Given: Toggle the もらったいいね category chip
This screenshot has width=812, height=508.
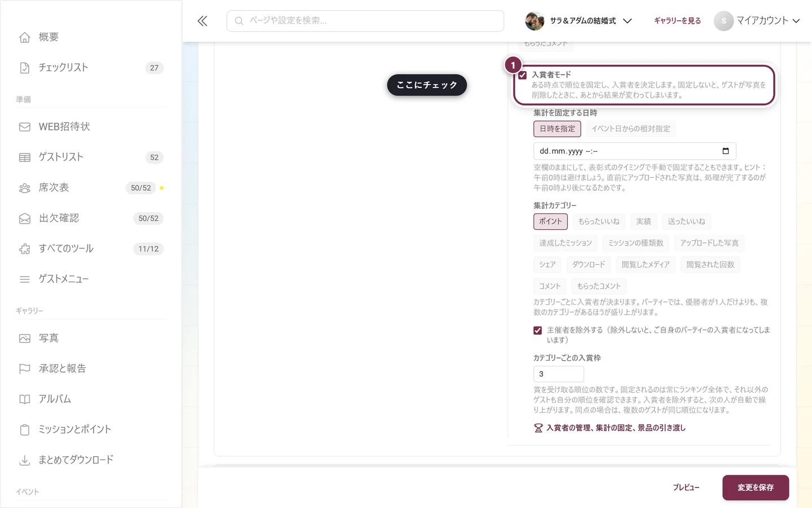Looking at the screenshot, I should coord(599,221).
